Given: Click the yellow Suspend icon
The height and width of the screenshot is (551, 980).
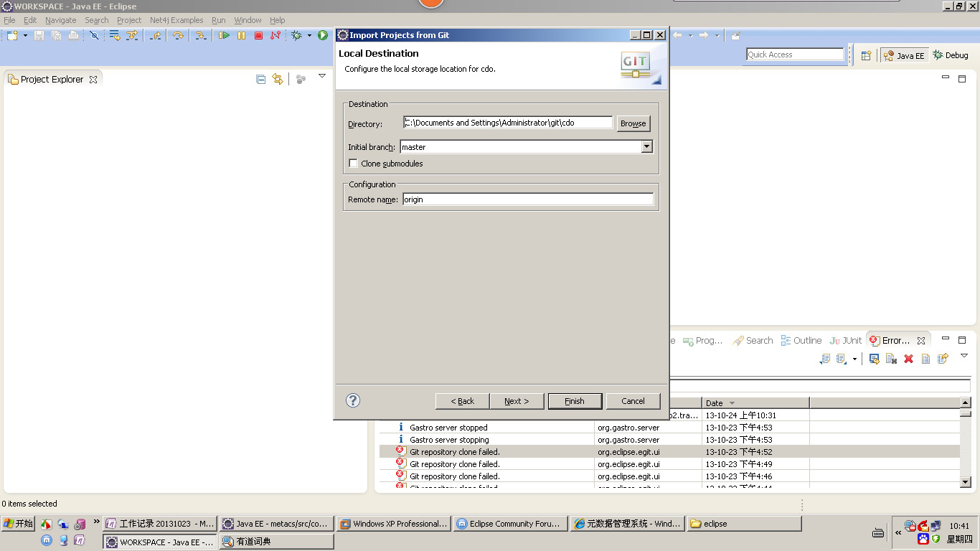Looking at the screenshot, I should coord(242,35).
